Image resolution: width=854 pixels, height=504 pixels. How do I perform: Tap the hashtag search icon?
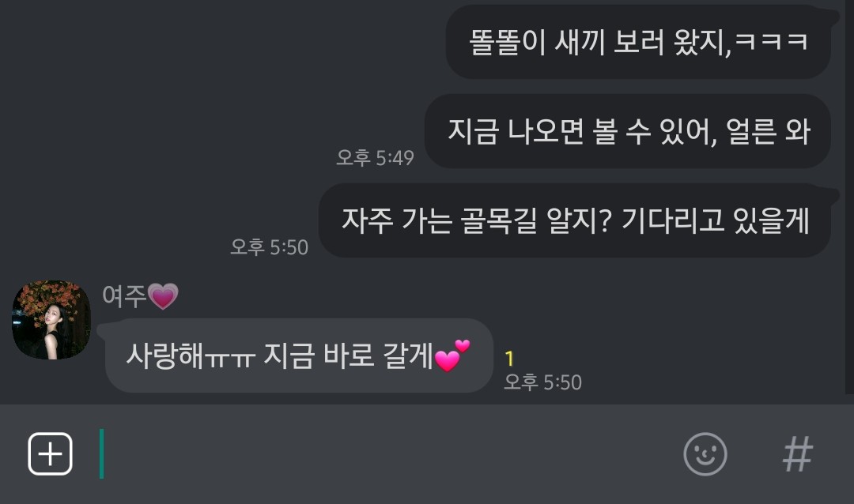[x=798, y=454]
